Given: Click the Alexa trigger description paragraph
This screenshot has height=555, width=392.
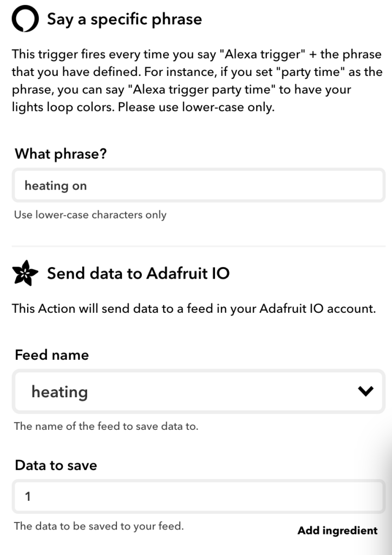Looking at the screenshot, I should (197, 81).
